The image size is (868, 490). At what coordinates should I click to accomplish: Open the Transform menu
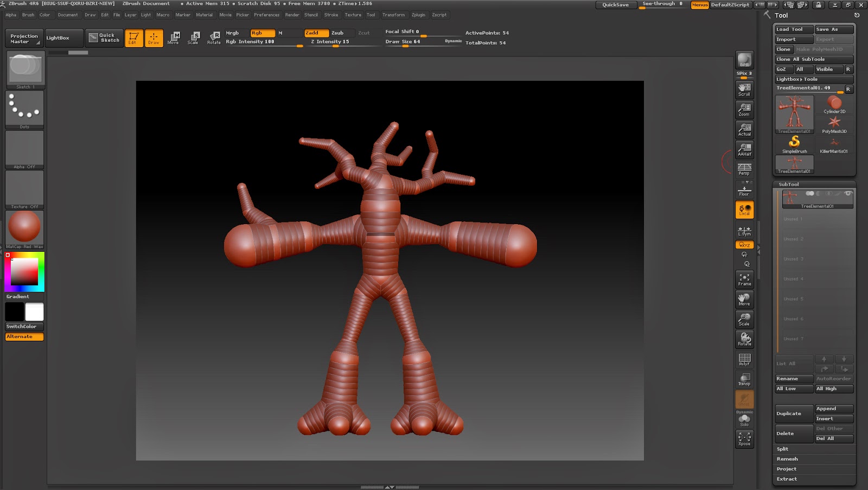coord(393,15)
